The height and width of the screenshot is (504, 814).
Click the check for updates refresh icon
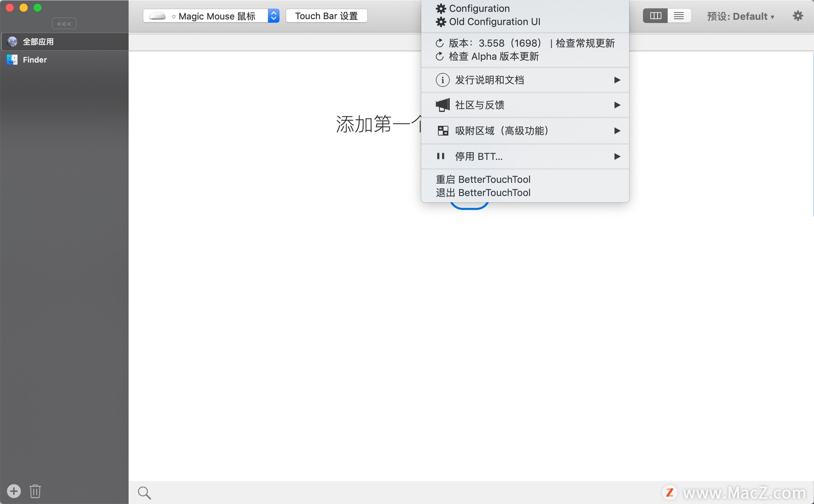click(440, 43)
